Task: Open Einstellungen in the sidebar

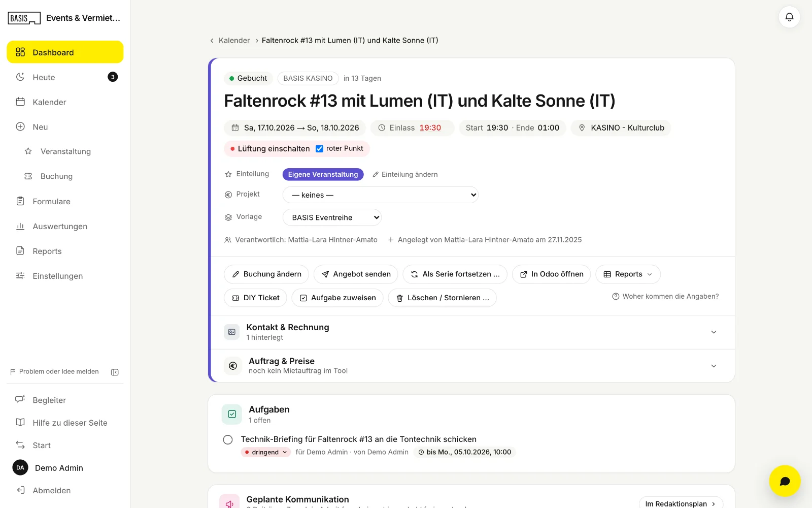Action: tap(65, 276)
